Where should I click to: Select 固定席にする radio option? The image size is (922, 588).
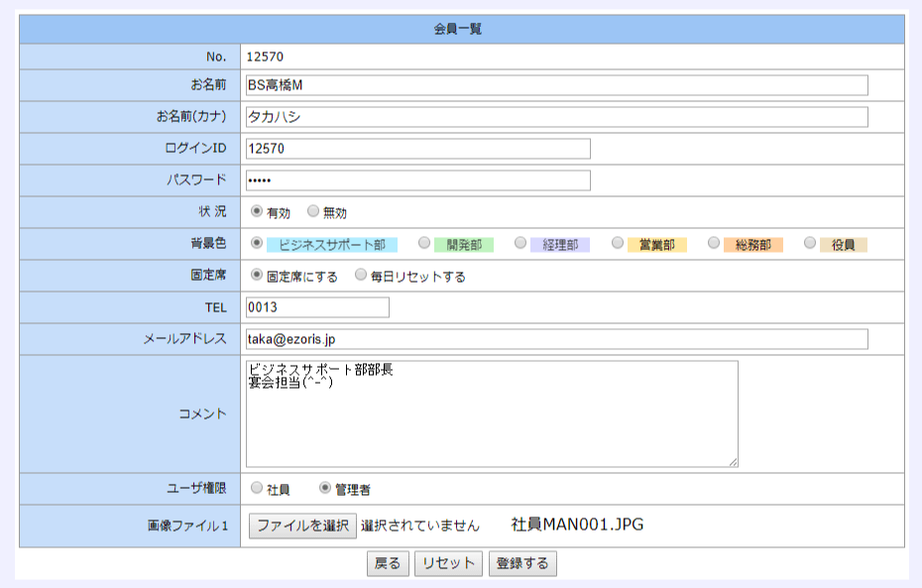click(257, 275)
